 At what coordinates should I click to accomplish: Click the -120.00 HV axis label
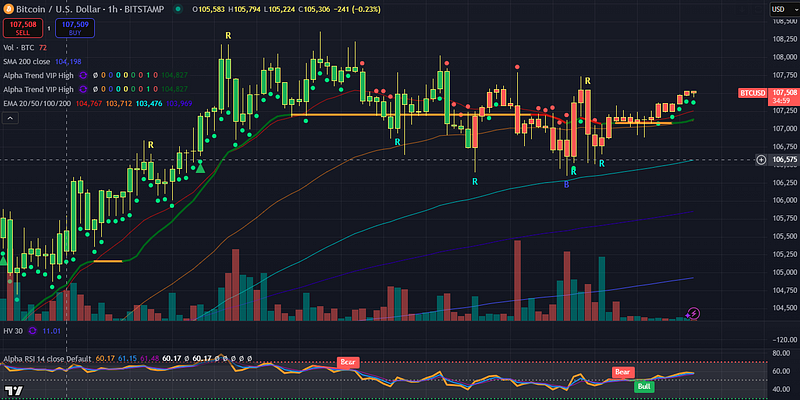(784, 339)
